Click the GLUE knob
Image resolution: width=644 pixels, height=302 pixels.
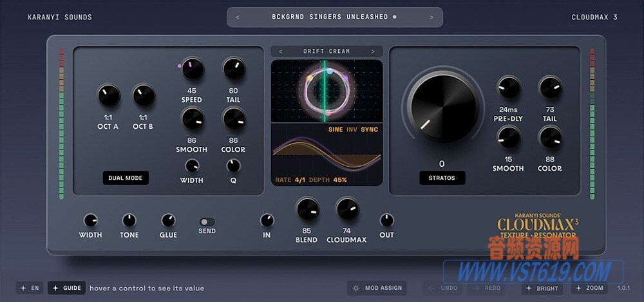[x=168, y=220]
